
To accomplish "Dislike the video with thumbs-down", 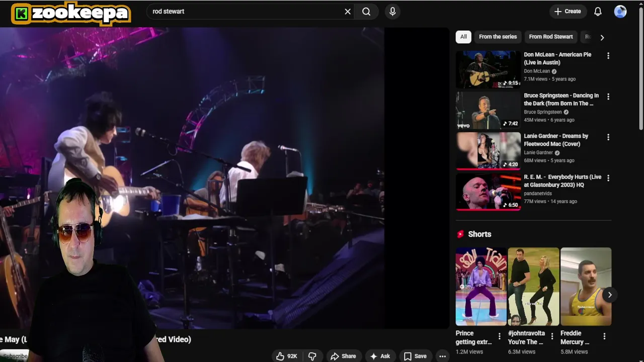I will click(312, 356).
